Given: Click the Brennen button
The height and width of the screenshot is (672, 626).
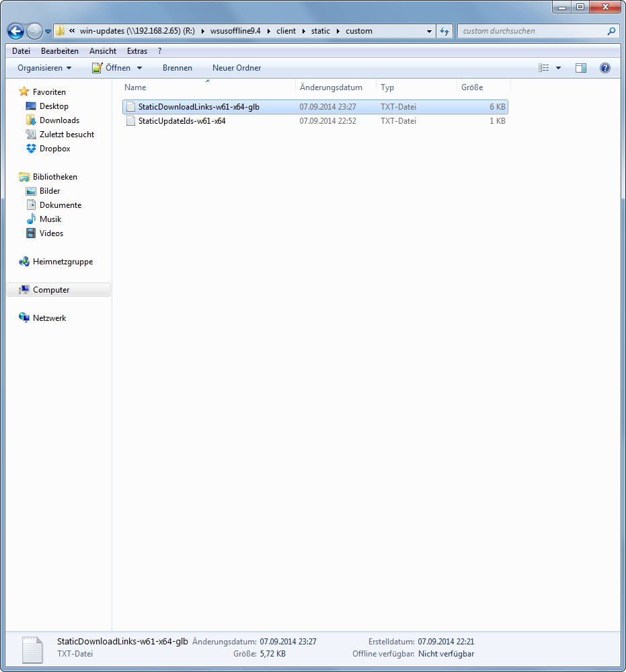Looking at the screenshot, I should tap(178, 68).
